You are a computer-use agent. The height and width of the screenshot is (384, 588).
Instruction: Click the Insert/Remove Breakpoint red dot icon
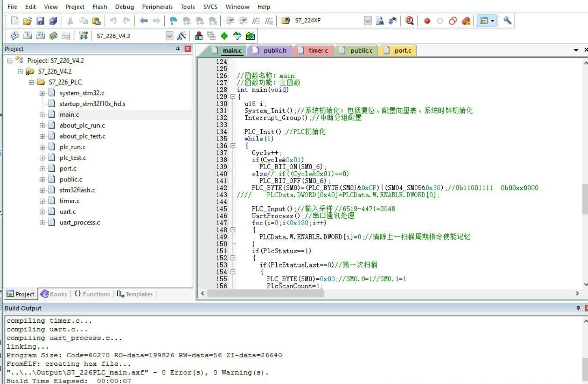(427, 20)
